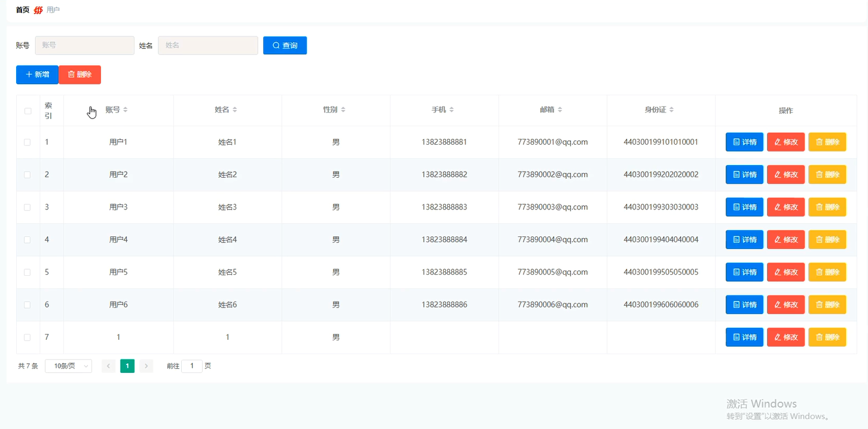Screen dimensions: 868x429
Task: Check the row for 用户4
Action: (x=27, y=240)
